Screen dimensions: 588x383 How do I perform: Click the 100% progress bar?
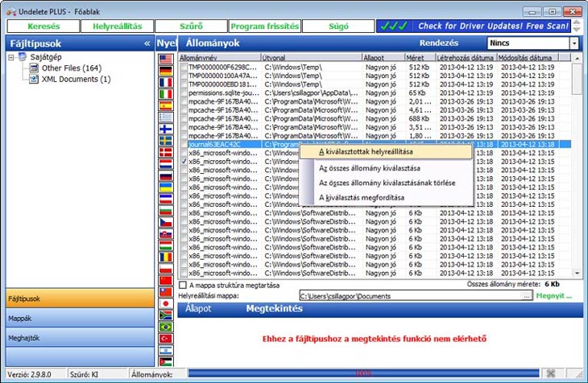point(363,373)
